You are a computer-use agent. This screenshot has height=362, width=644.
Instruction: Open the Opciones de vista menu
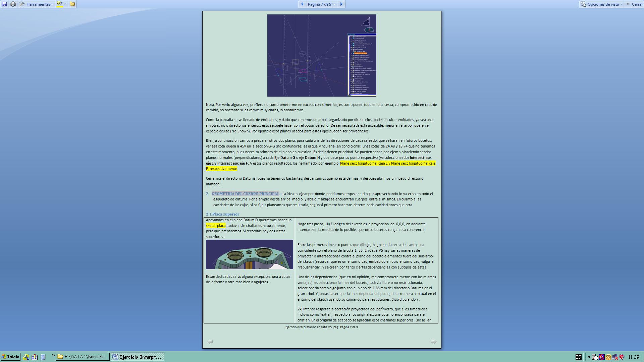602,4
